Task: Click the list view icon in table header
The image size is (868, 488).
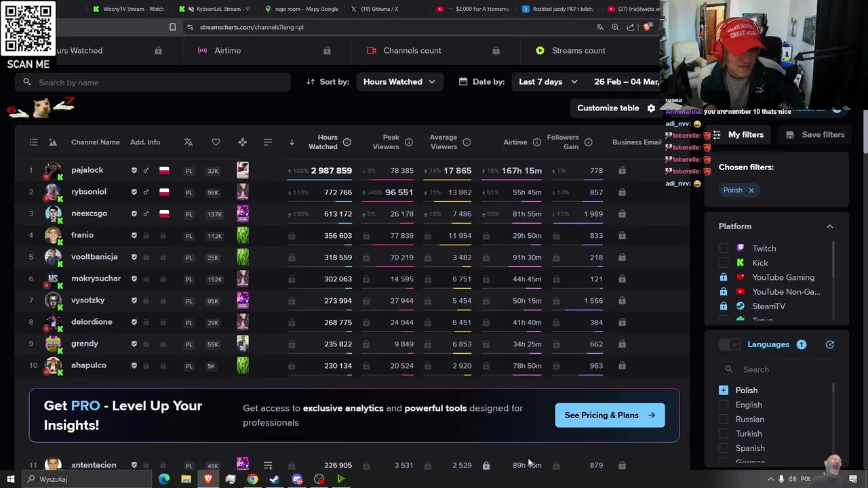Action: click(x=33, y=142)
